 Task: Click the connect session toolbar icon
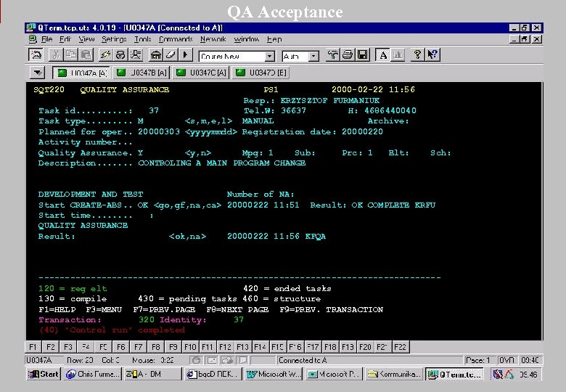(x=36, y=55)
